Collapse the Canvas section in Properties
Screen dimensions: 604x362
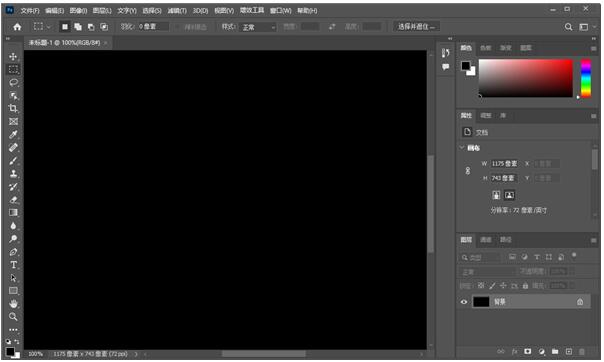click(x=462, y=147)
